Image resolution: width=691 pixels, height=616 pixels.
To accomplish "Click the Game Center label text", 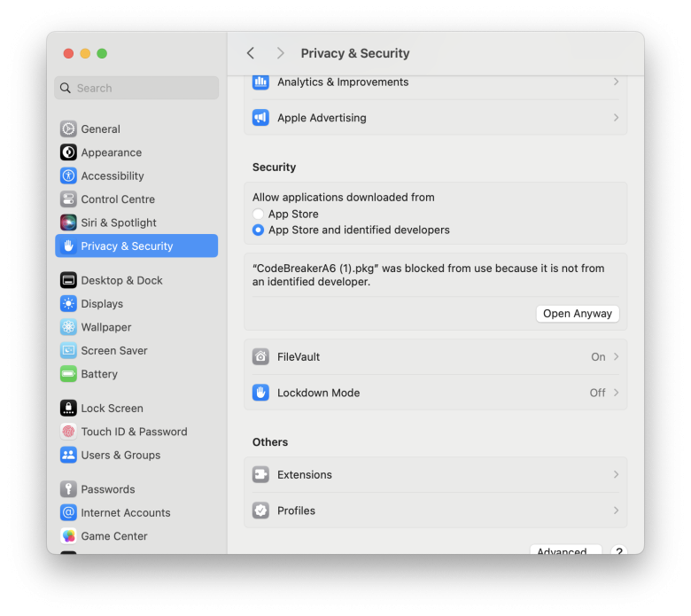I will (x=114, y=535).
